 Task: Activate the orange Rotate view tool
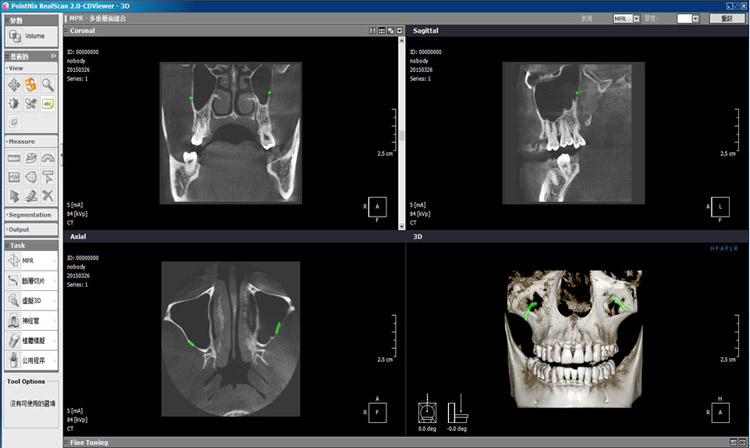31,85
